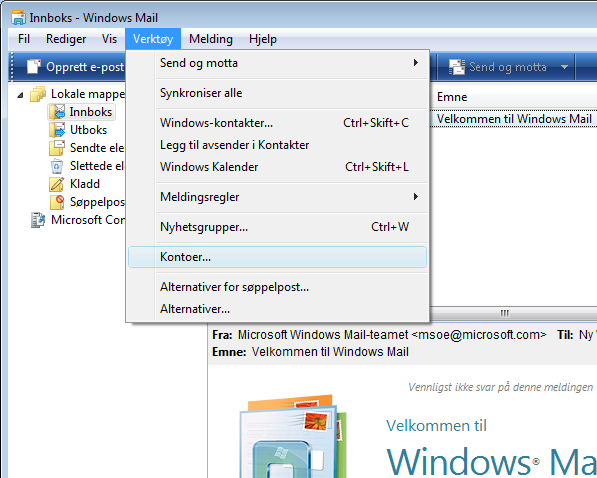Screen dimensions: 597x478
Task: Click the Innboks folder icon
Action: pos(57,112)
